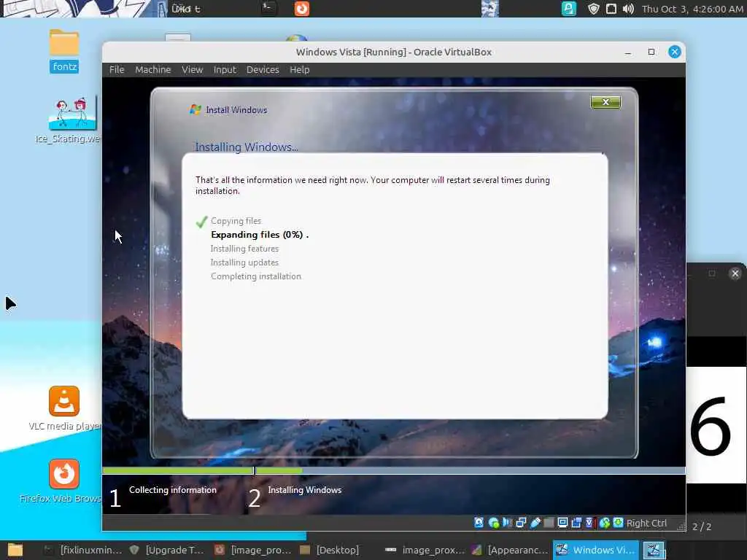This screenshot has height=560, width=747.
Task: Click the Firefox launcher in top panel
Action: [x=301, y=9]
